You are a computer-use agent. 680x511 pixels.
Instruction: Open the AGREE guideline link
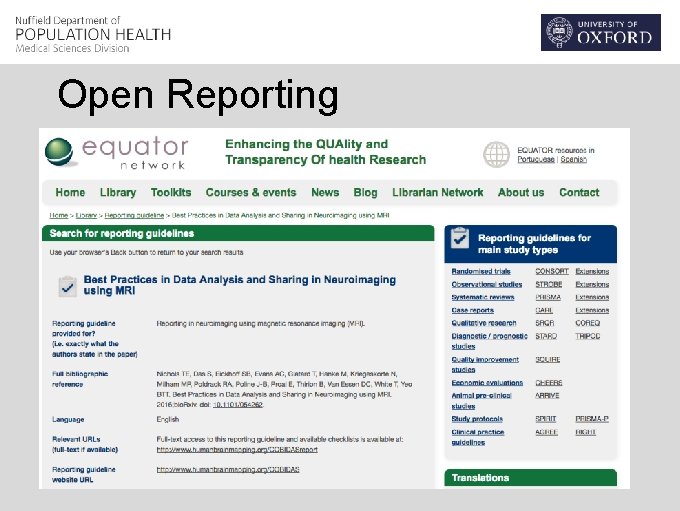pos(546,432)
